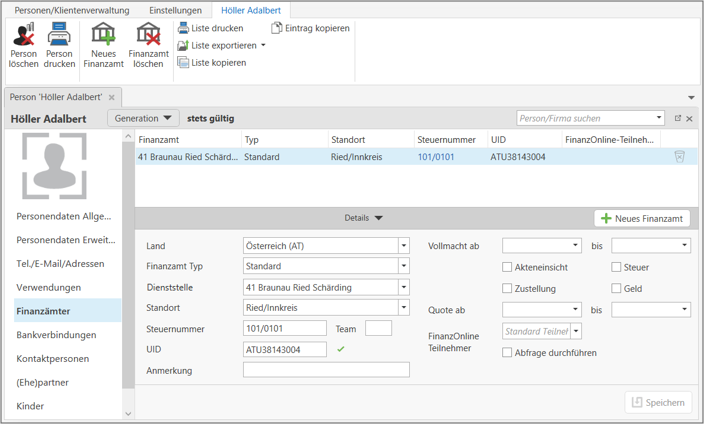Expand the Finanzamt Typ dropdown
The width and height of the screenshot is (704, 424).
(403, 267)
